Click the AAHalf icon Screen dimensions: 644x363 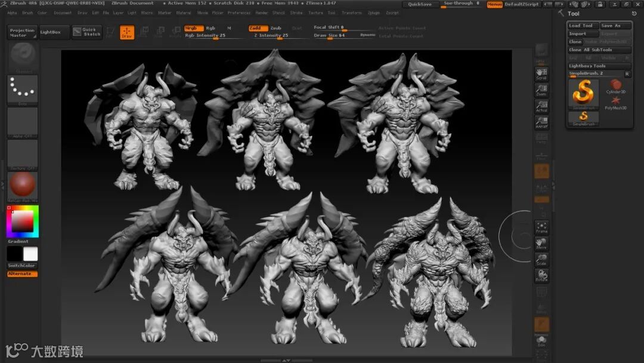[541, 122]
